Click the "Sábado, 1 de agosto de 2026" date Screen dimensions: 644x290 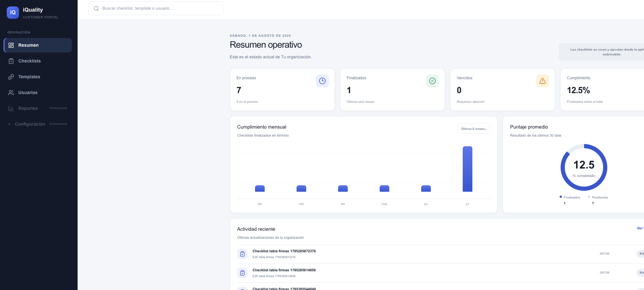[260, 36]
